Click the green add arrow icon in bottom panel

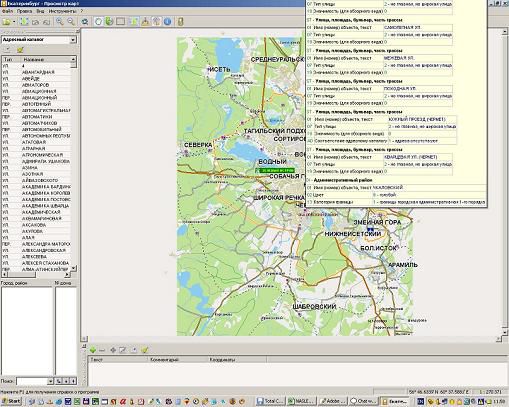[93, 350]
